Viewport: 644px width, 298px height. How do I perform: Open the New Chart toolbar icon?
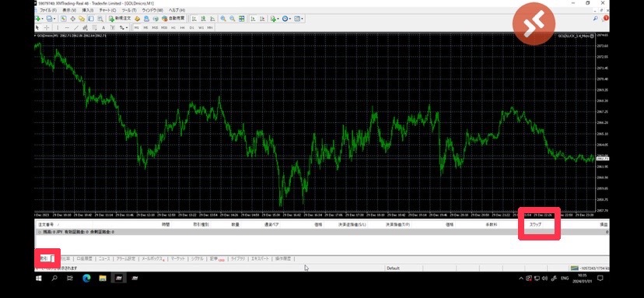(x=37, y=19)
